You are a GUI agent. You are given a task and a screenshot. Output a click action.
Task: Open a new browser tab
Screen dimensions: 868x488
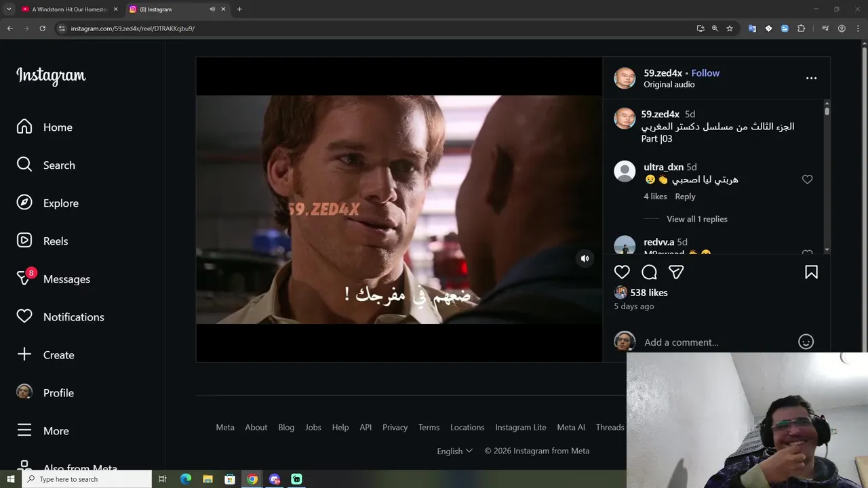click(239, 9)
